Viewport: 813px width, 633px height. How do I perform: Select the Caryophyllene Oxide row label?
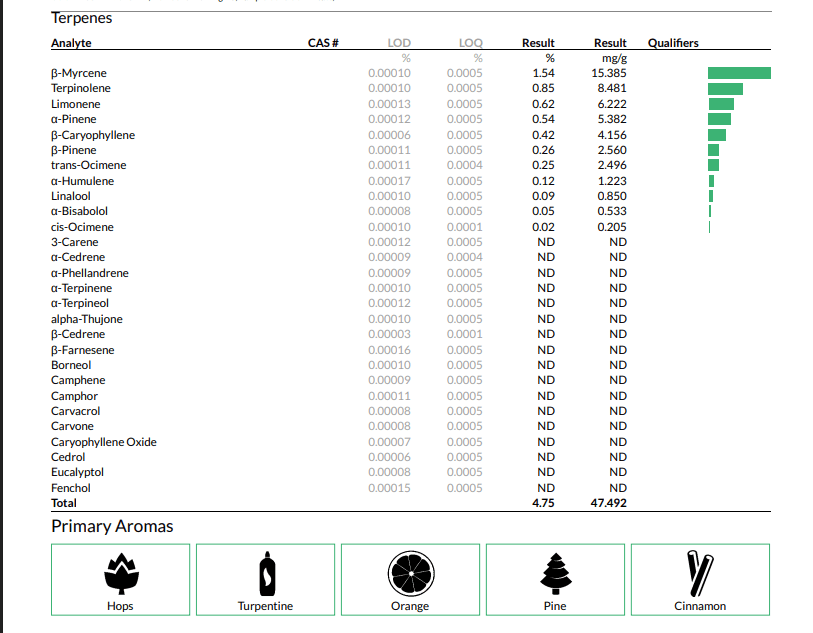pos(104,442)
